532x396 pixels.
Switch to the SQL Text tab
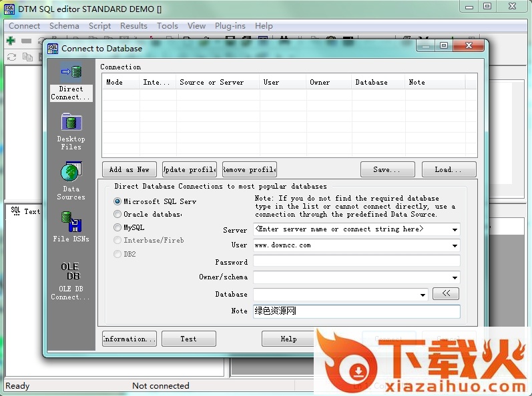pyautogui.click(x=25, y=211)
